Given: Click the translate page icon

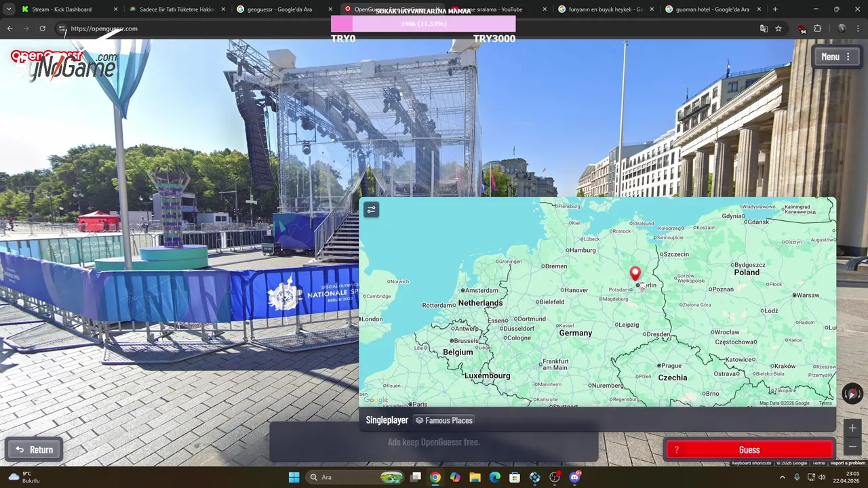Looking at the screenshot, I should tap(764, 28).
